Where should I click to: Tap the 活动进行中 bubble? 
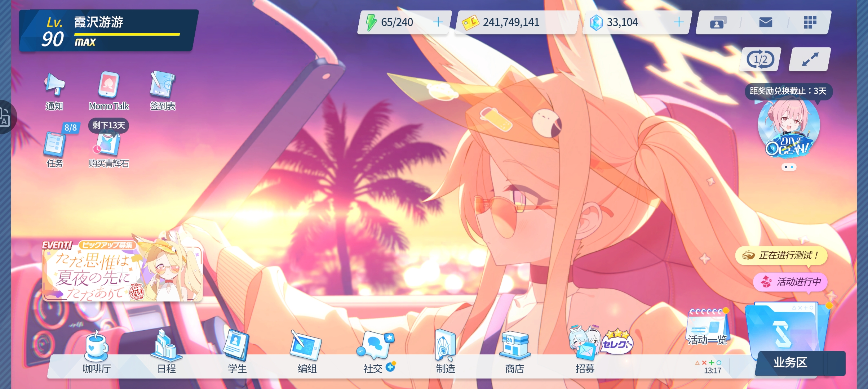tap(790, 282)
